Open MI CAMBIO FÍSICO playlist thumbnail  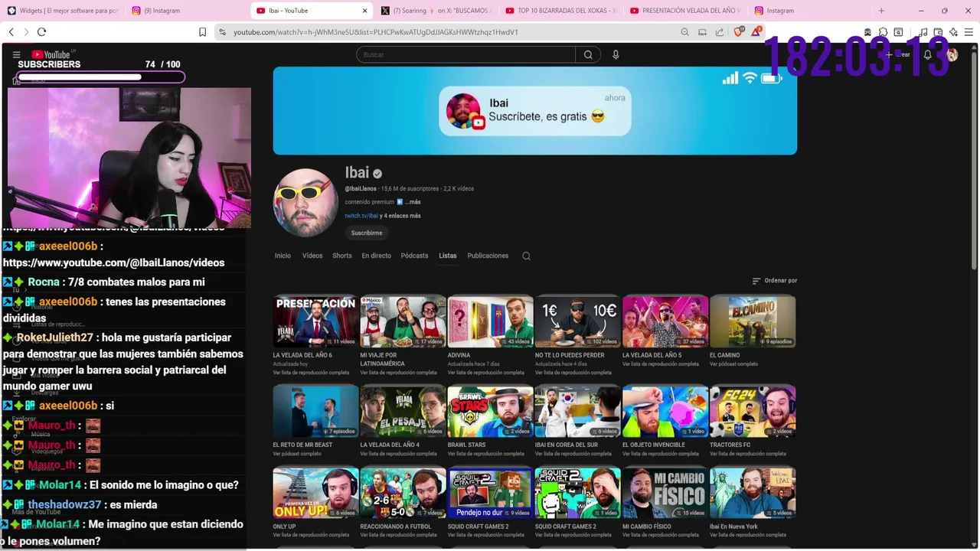click(x=665, y=493)
